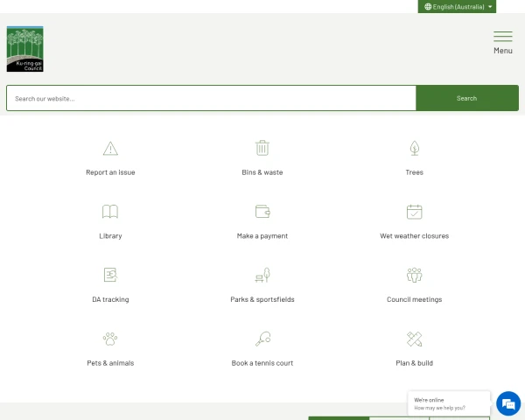Image resolution: width=525 pixels, height=420 pixels.
Task: Open the DA tracking text link
Action: 110,299
